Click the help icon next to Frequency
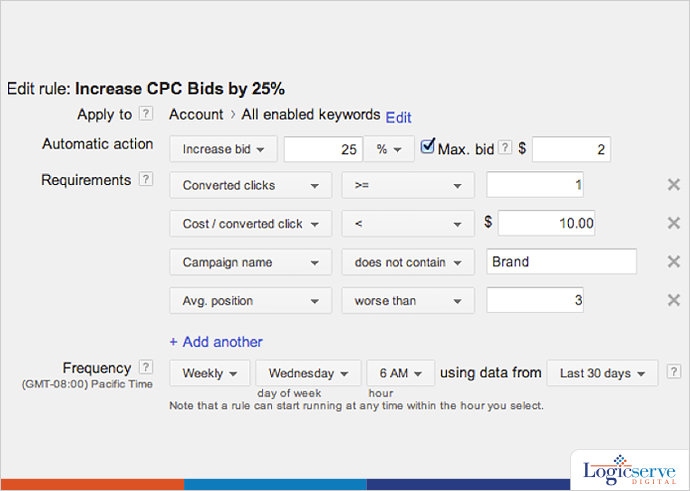This screenshot has width=690, height=491. click(146, 368)
